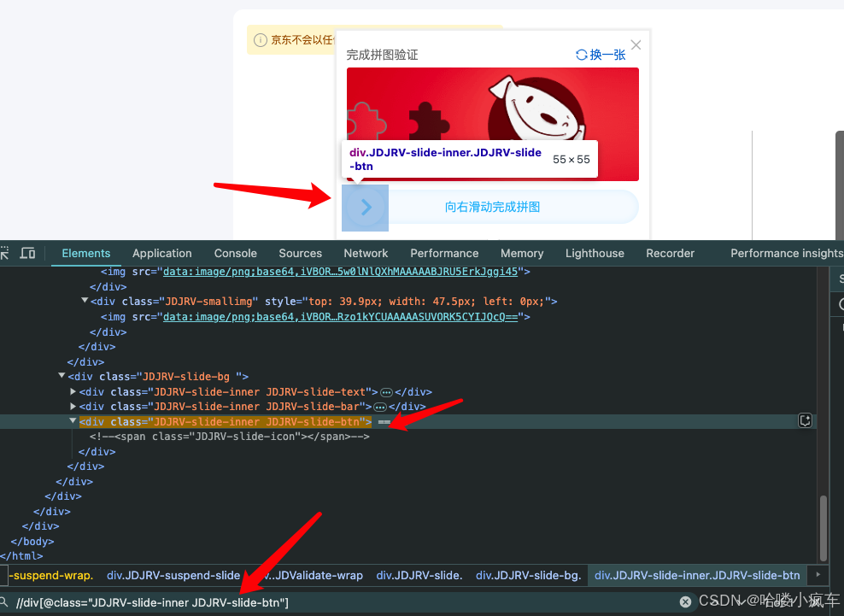Open the base64 image link ending ErkJggi45

340,272
